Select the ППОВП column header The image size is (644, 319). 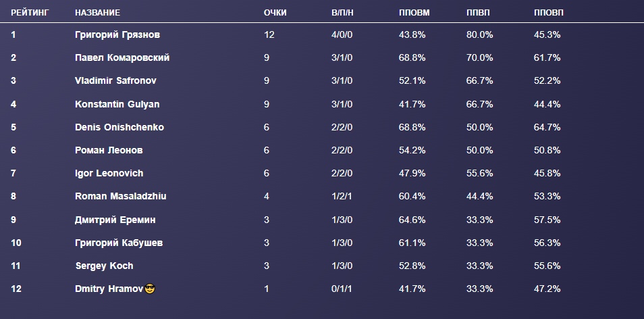[x=548, y=13]
